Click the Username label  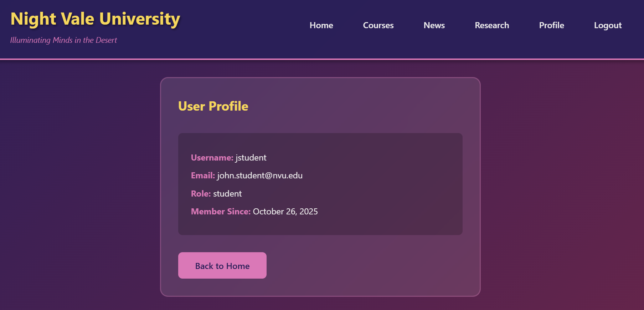(x=212, y=158)
